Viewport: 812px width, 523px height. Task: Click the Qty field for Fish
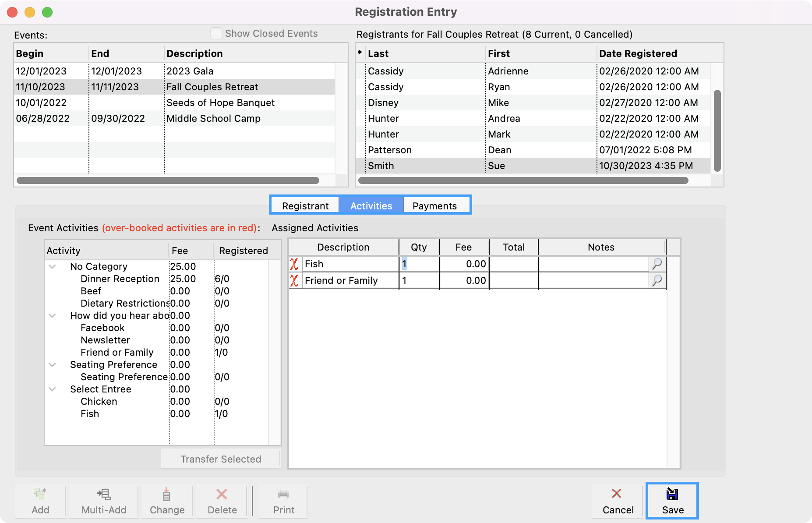419,264
